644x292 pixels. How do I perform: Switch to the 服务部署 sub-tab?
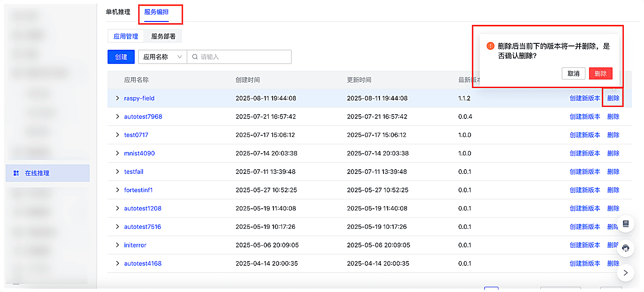click(163, 36)
